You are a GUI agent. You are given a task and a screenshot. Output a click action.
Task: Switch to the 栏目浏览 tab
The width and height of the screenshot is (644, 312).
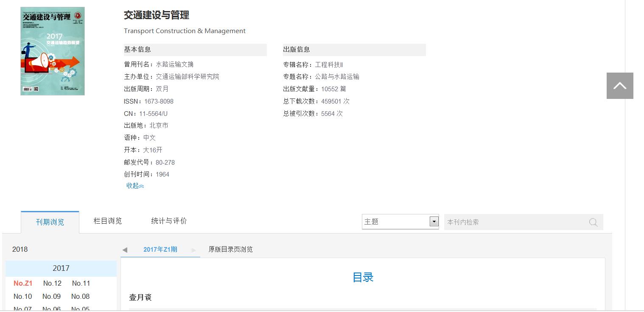[108, 221]
